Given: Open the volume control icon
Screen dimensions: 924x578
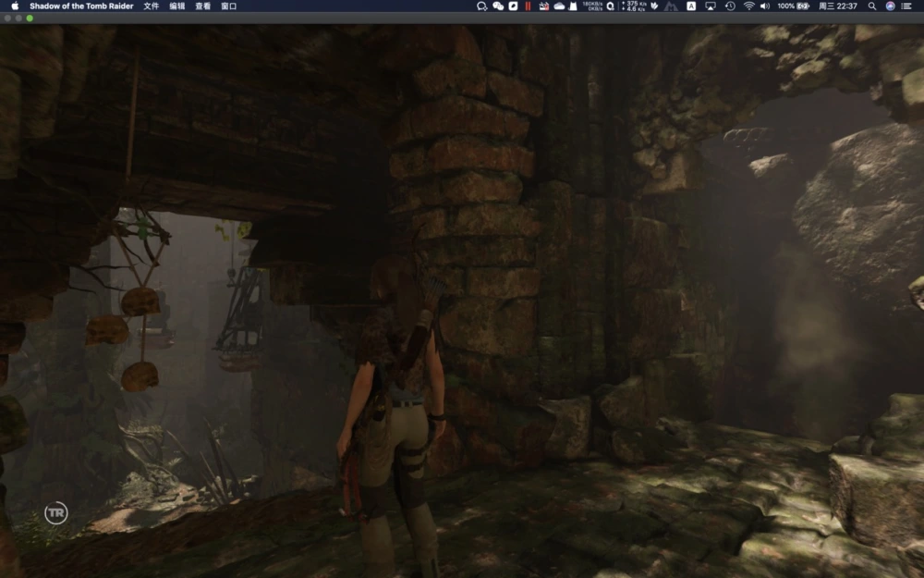Looking at the screenshot, I should tap(765, 6).
